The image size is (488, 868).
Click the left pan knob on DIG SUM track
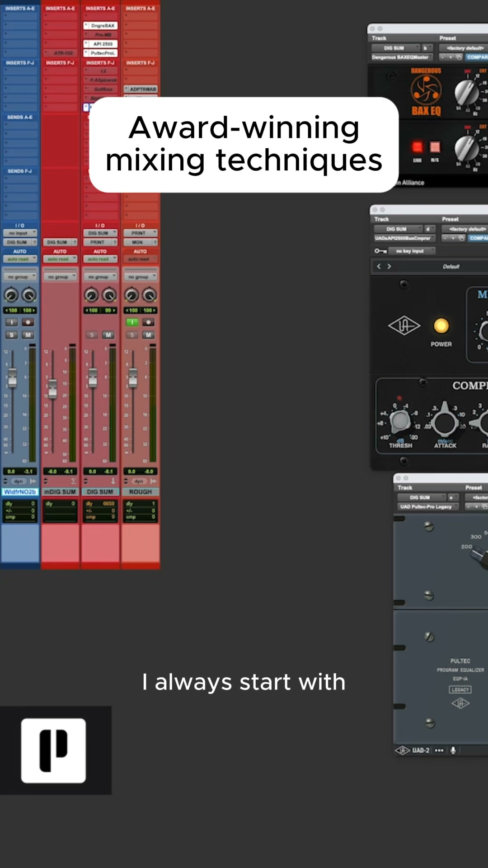tap(91, 295)
